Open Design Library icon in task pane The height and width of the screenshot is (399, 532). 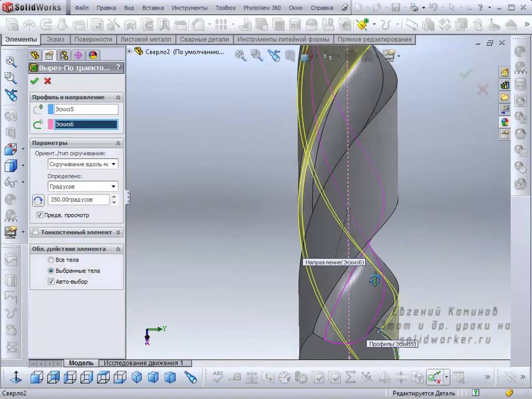pyautogui.click(x=505, y=84)
